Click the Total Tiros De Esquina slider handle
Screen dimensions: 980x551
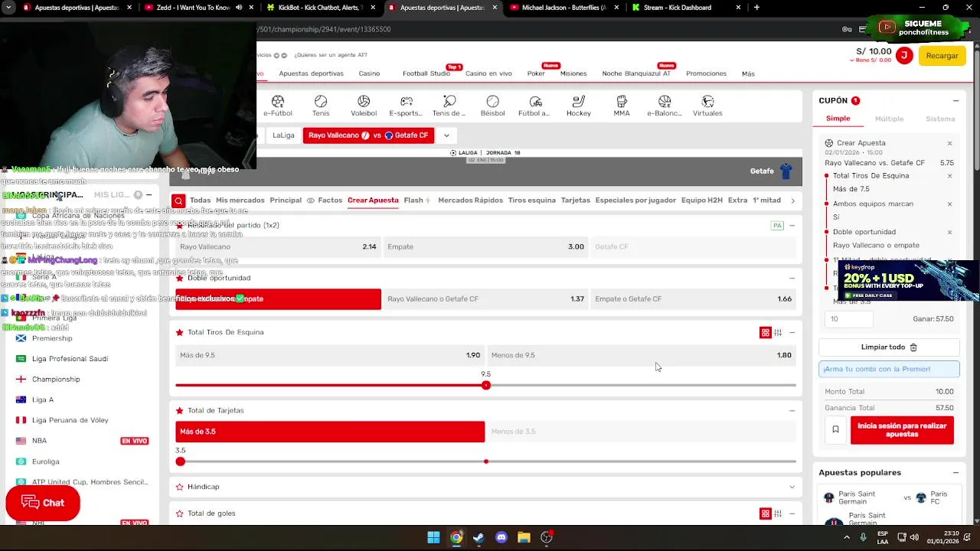(x=485, y=385)
